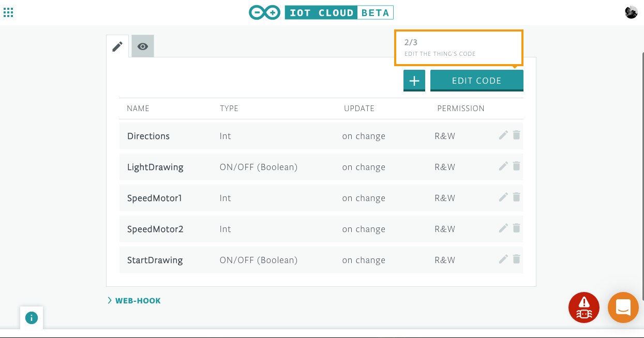Delete the LightDrawing property
The image size is (644, 338).
pyautogui.click(x=516, y=166)
